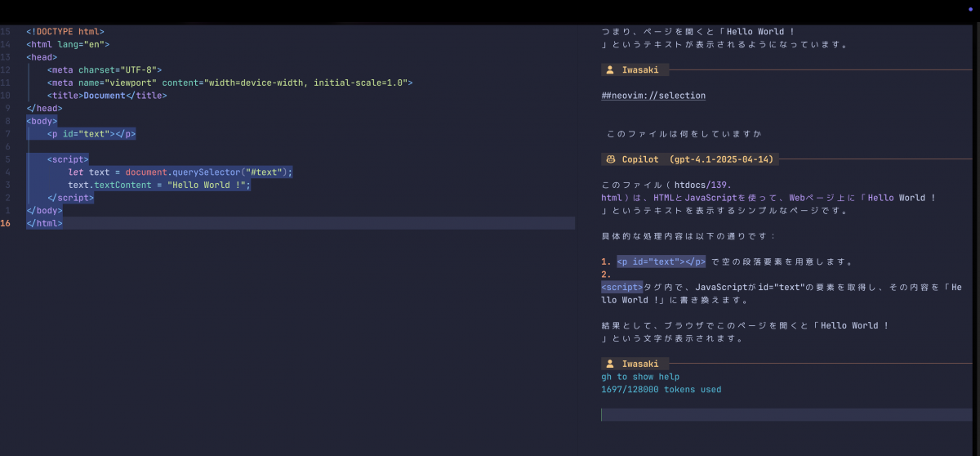Place cursor on the <!DOCTYPE html> line
980x456 pixels.
[x=65, y=32]
